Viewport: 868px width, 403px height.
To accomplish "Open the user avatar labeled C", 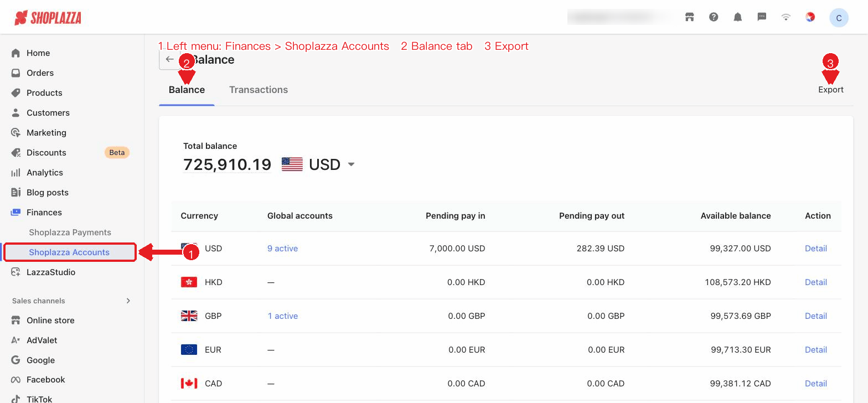I will point(839,18).
